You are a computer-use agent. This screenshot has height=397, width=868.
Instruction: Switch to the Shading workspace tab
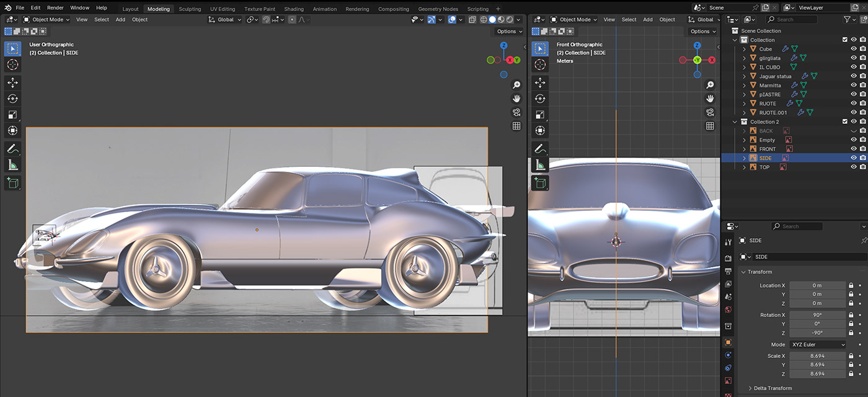tap(293, 9)
